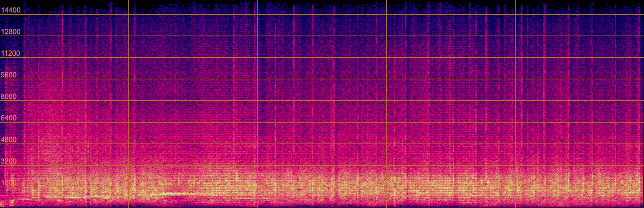The image size is (644, 208).
Task: Click the 3200 Hz frequency axis label
Action: click(9, 161)
